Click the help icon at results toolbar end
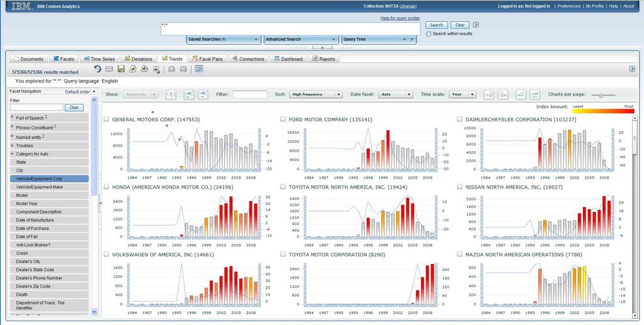This screenshot has height=325, width=644. click(633, 69)
